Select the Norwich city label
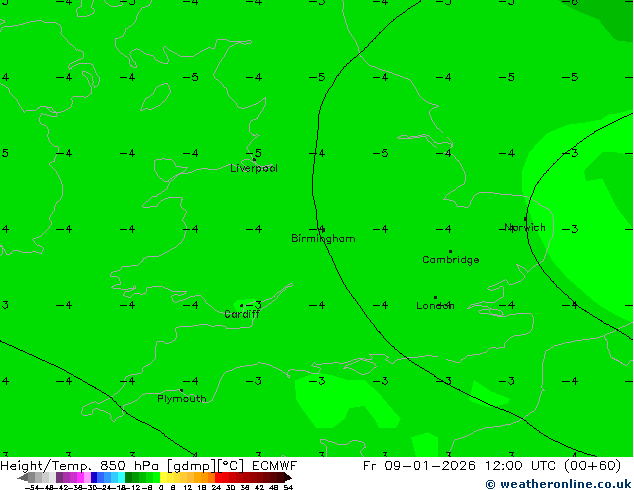Viewport: 634px width, 490px height. coord(525,228)
